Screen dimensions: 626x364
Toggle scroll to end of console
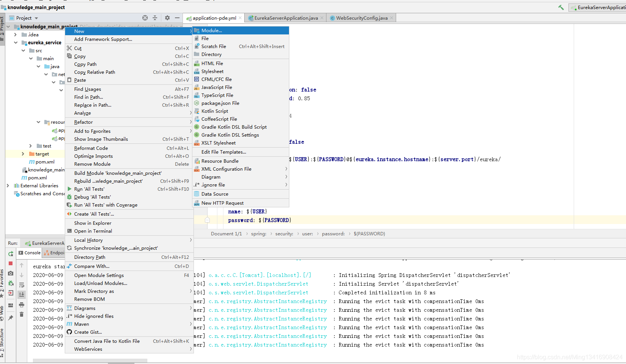pyautogui.click(x=22, y=294)
